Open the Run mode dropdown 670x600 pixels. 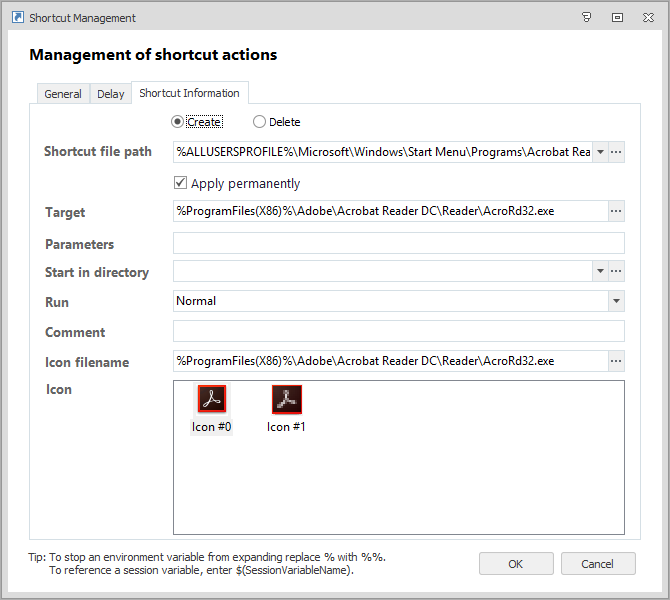click(x=616, y=301)
